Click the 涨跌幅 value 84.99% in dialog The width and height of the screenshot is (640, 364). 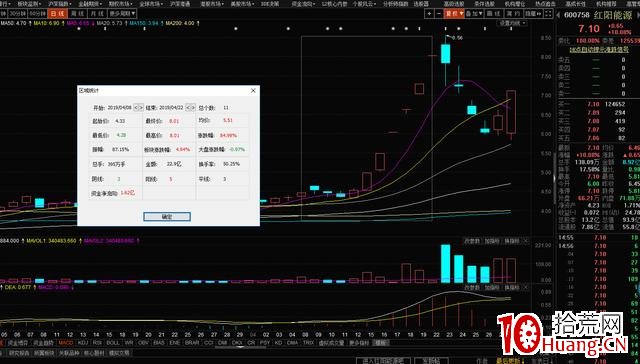(228, 135)
